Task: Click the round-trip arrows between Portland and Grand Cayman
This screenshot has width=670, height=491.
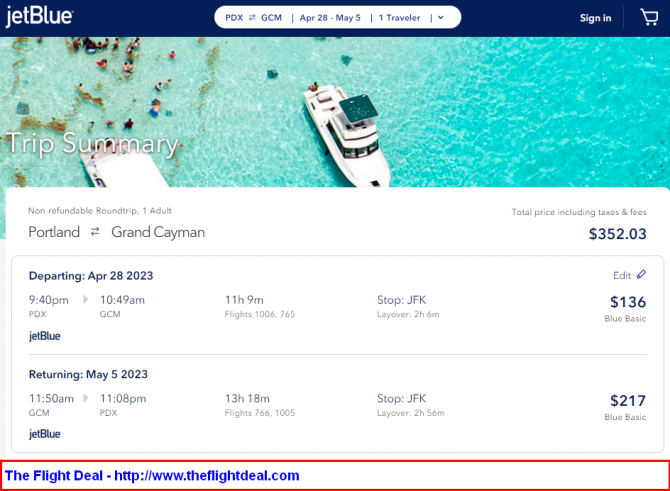Action: 95,232
